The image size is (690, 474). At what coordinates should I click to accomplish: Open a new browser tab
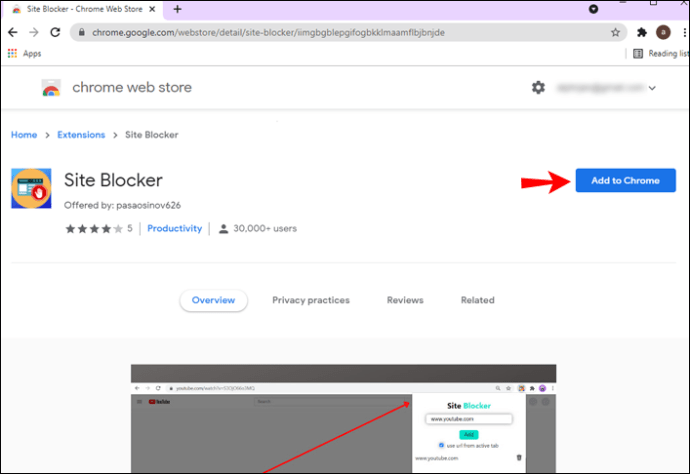[177, 9]
